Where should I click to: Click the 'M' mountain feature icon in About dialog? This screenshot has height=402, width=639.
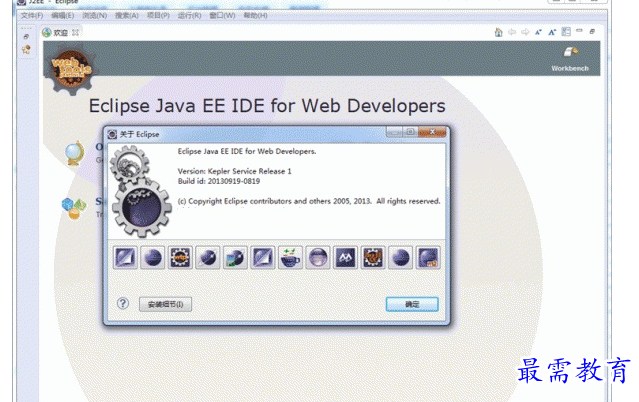(x=345, y=258)
